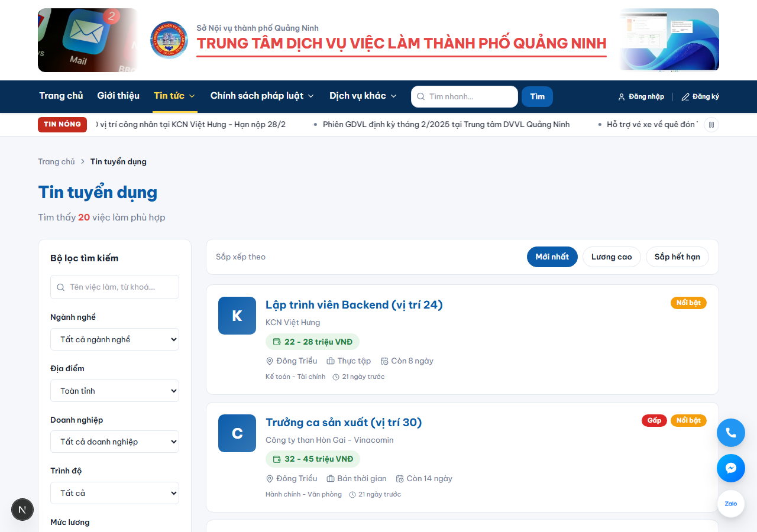Click the TIN NÓNG red label

[62, 125]
